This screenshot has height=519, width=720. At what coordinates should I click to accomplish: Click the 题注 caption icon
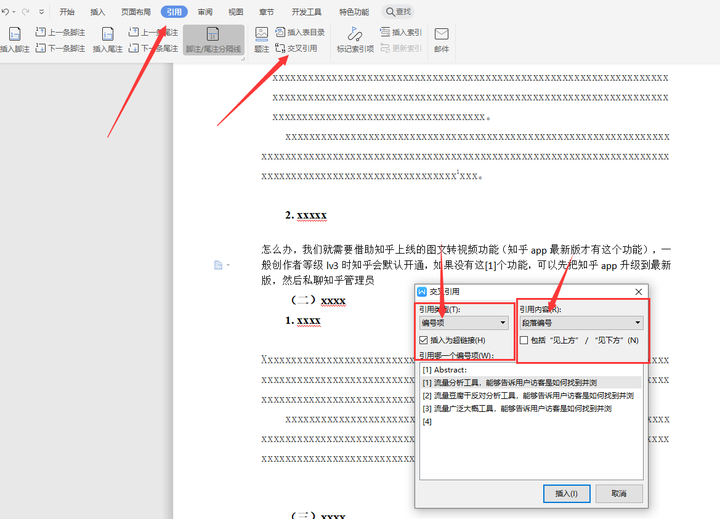pyautogui.click(x=261, y=36)
